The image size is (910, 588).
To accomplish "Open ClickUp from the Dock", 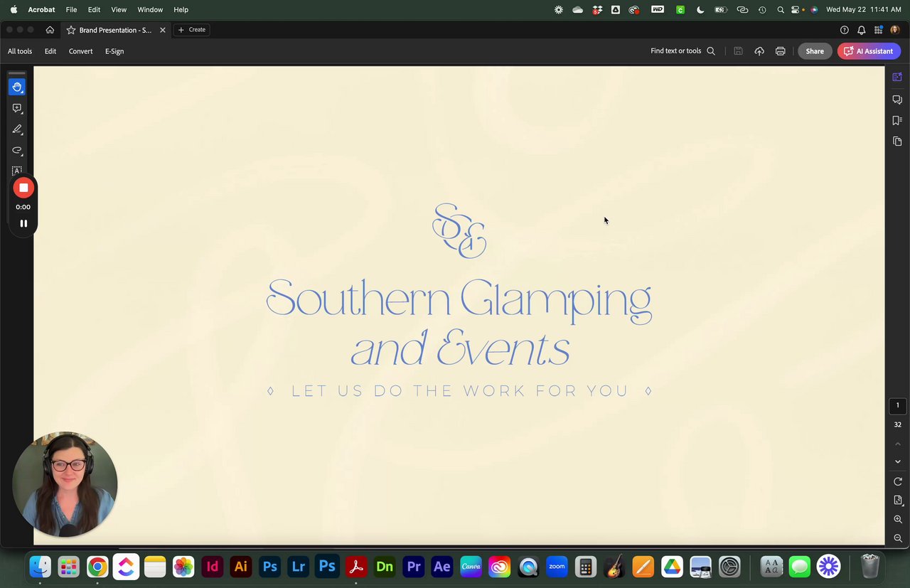I will (x=126, y=567).
